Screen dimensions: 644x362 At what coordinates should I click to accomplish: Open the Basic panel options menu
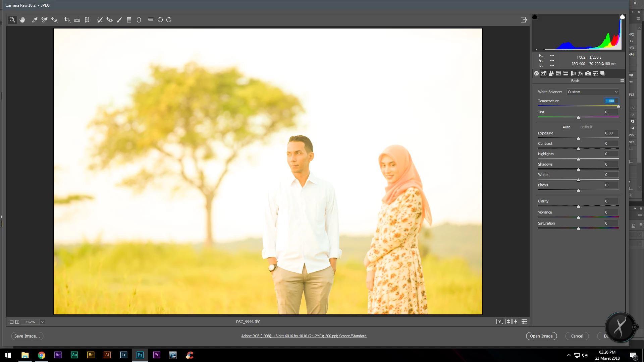pyautogui.click(x=622, y=81)
